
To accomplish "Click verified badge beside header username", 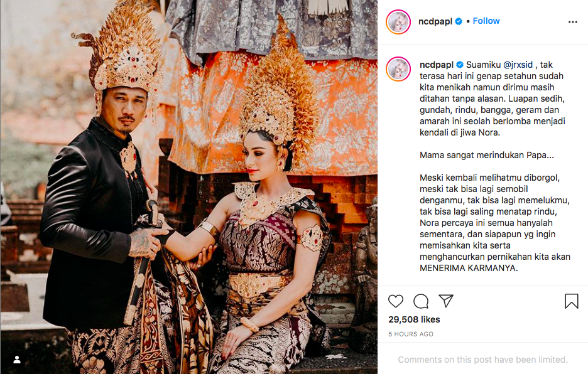I will pos(458,21).
